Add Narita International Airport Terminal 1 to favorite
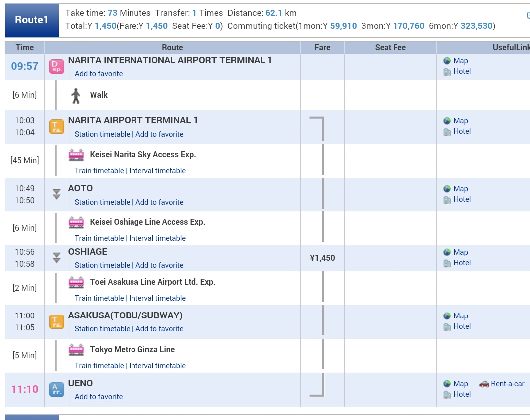This screenshot has width=530, height=420. [x=99, y=74]
